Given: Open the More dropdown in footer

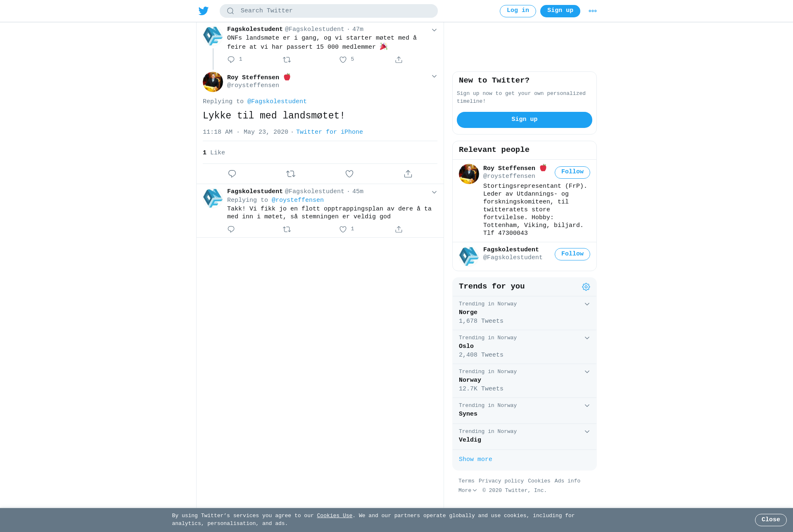Looking at the screenshot, I should pos(468,490).
